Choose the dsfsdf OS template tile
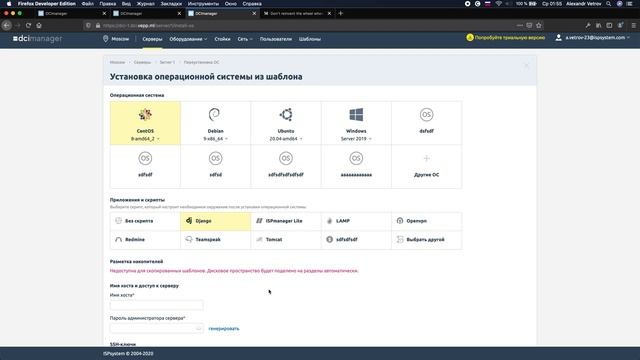The width and height of the screenshot is (640, 360). click(x=427, y=123)
